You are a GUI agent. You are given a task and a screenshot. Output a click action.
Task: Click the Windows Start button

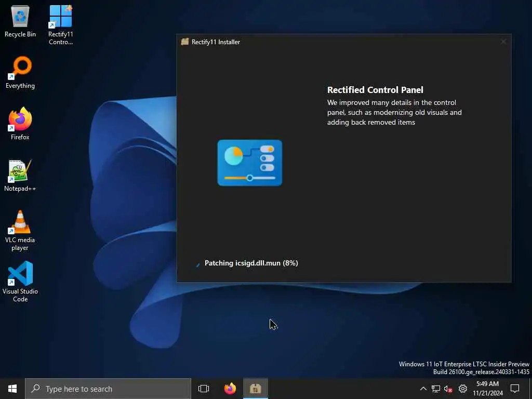12,389
